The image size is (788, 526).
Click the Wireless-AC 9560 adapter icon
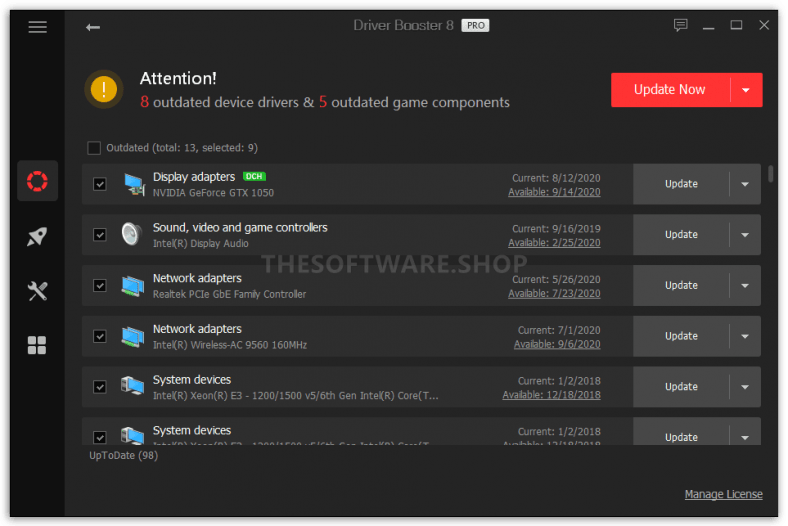click(x=133, y=337)
